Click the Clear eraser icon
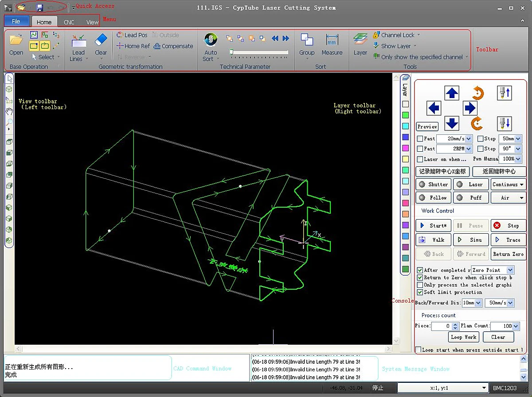Viewport: 532px width, 397px height. click(x=101, y=40)
